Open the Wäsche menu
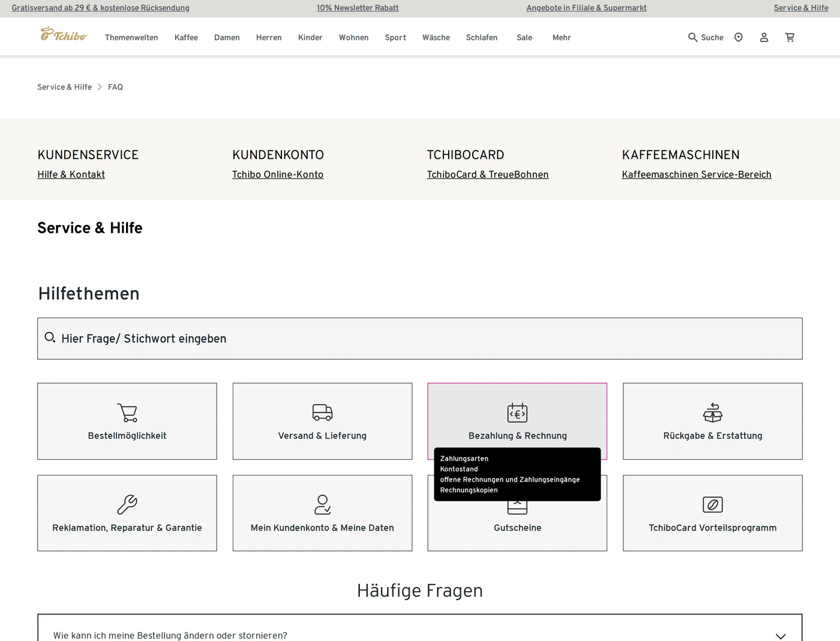This screenshot has height=641, width=840. pyautogui.click(x=436, y=37)
